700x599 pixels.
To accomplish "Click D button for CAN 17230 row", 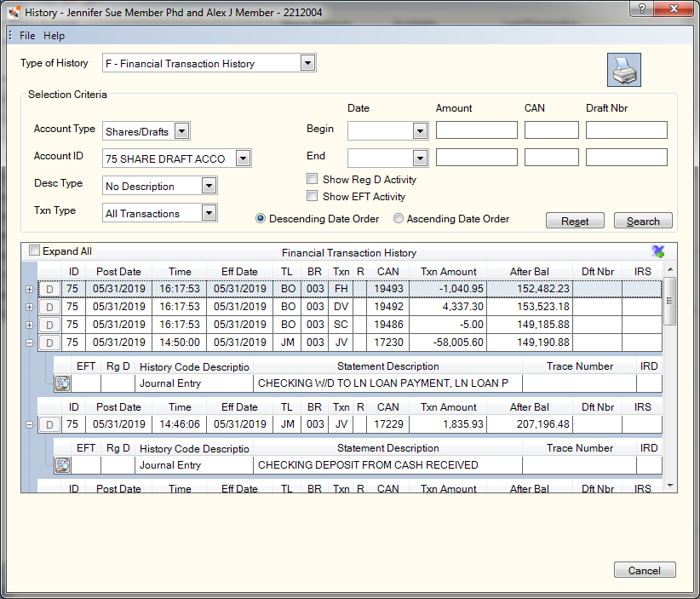I will pos(49,343).
